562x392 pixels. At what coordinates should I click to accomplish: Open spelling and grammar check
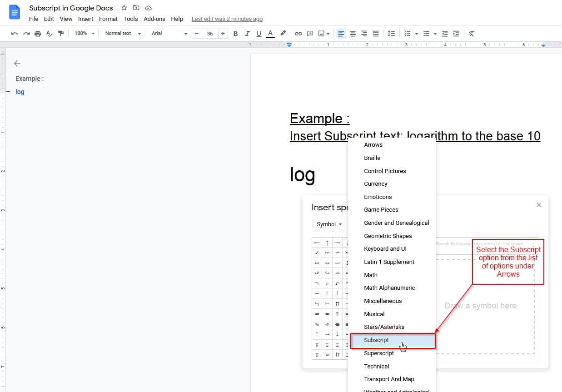49,33
